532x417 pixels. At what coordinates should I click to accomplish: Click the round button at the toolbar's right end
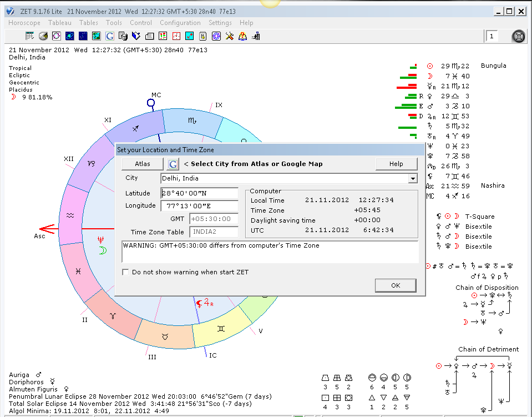(518, 36)
